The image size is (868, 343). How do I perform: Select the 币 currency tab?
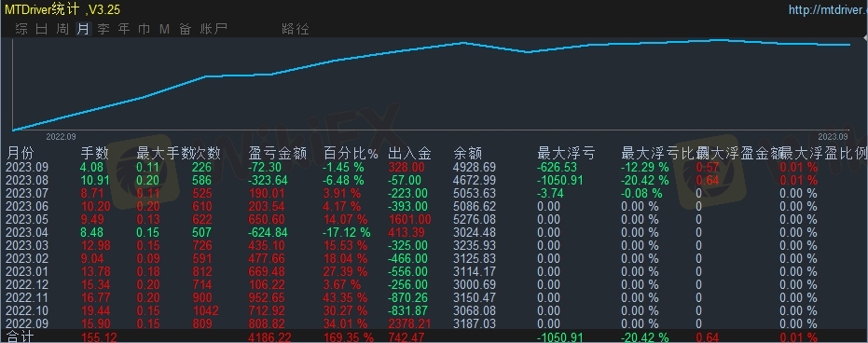(144, 29)
